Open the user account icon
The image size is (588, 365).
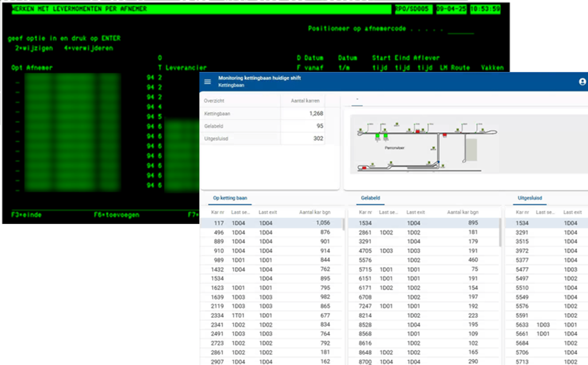582,82
